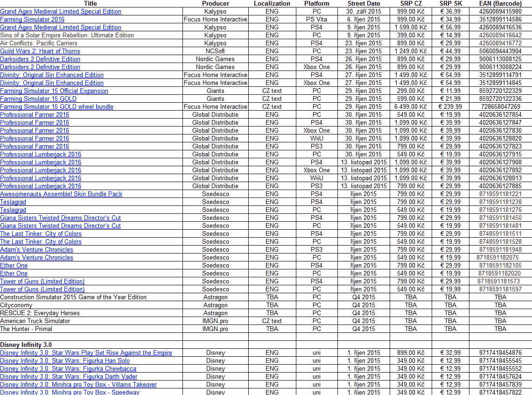Open Star Wars Play Set Rise Against the Empire link
532x395 pixels.
pyautogui.click(x=86, y=353)
